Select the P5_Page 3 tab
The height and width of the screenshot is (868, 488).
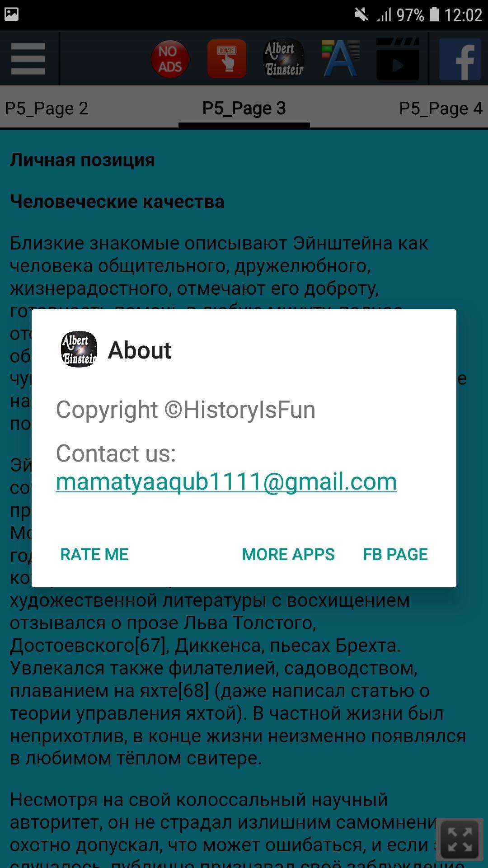pyautogui.click(x=244, y=108)
